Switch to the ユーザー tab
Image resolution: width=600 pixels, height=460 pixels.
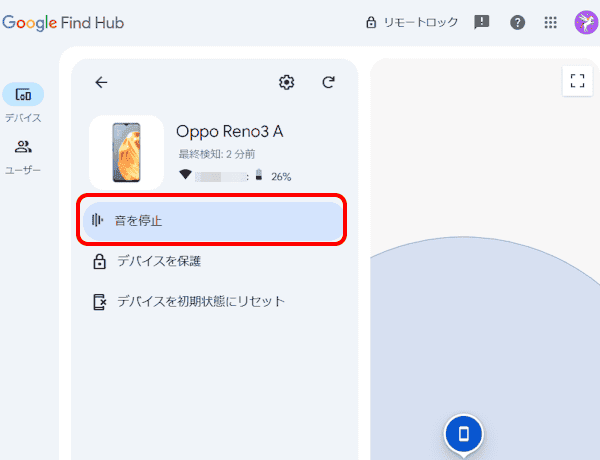[23, 156]
